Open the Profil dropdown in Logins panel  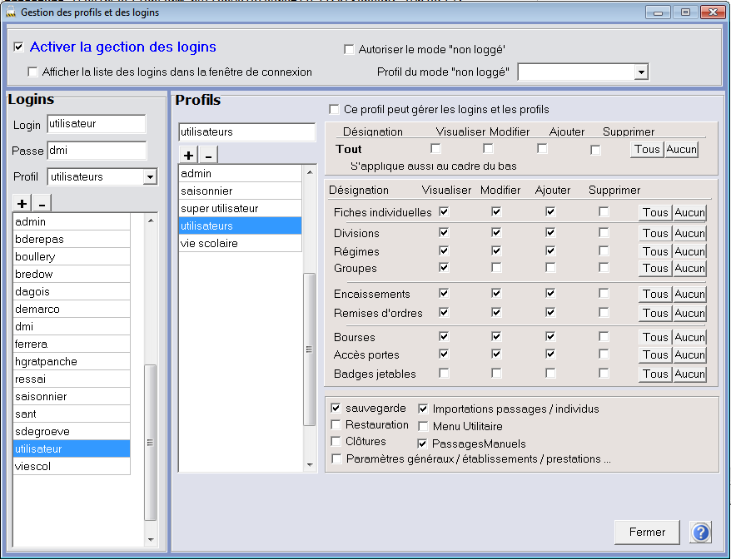click(x=150, y=176)
